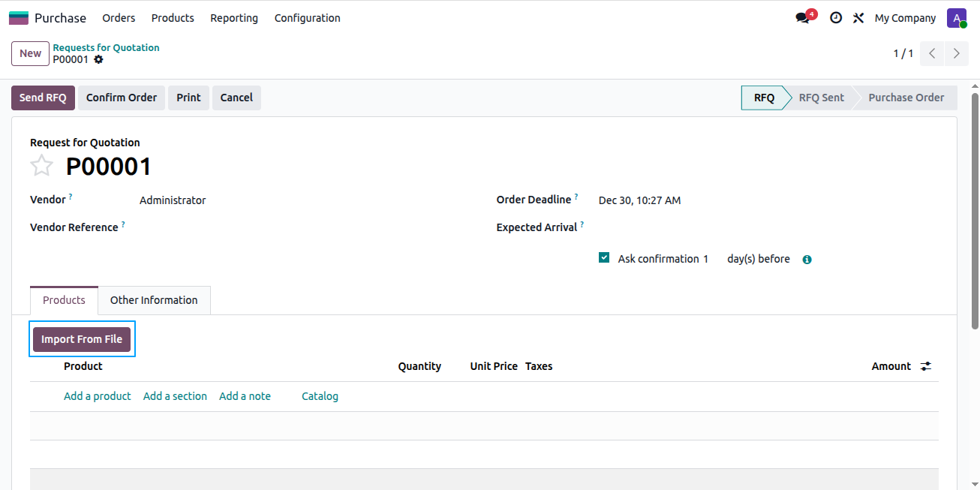Click the Confirm Order button
980x490 pixels.
pos(122,98)
